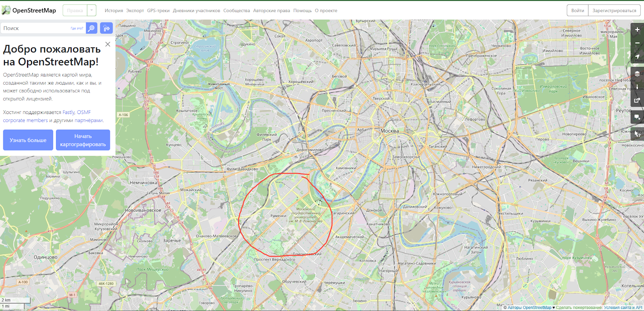The width and height of the screenshot is (644, 311).
Task: Click the Реутов label on the map
Action: point(623,110)
